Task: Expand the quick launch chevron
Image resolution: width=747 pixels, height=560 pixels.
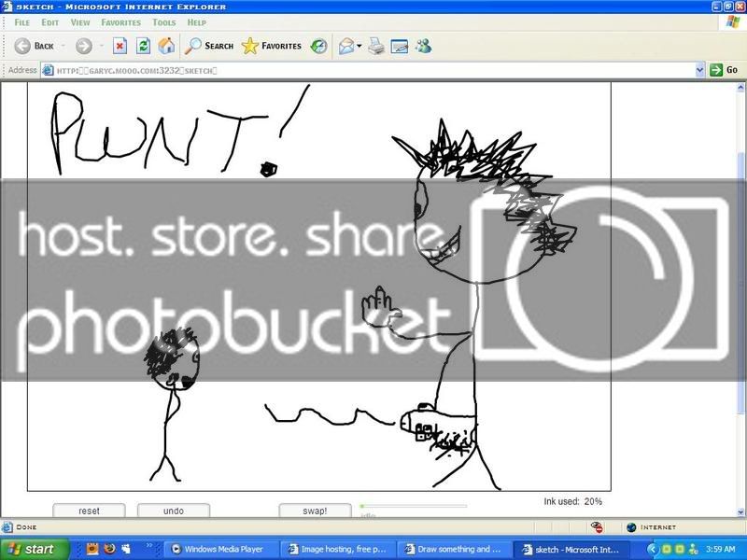Action: click(x=149, y=546)
